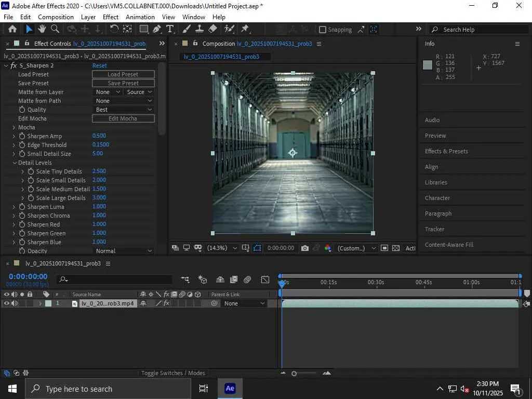The height and width of the screenshot is (399, 532).
Task: Open the magnification ratio dropdown
Action: [222, 248]
